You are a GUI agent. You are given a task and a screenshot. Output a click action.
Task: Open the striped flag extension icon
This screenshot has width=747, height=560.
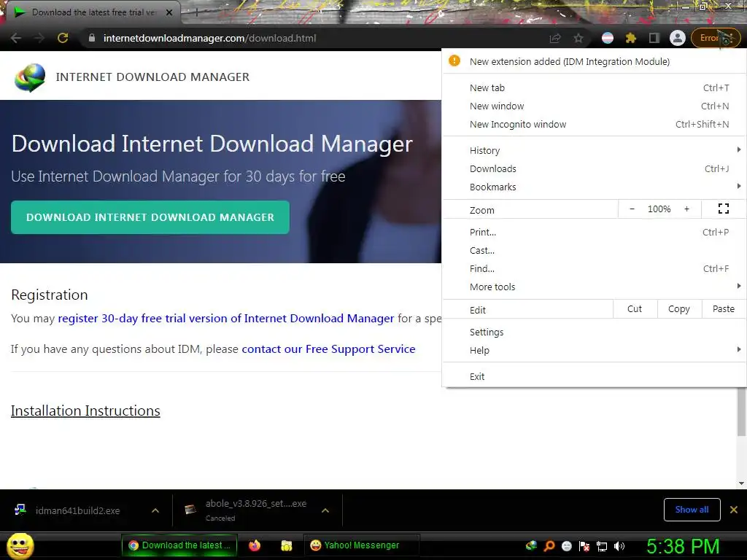[608, 38]
